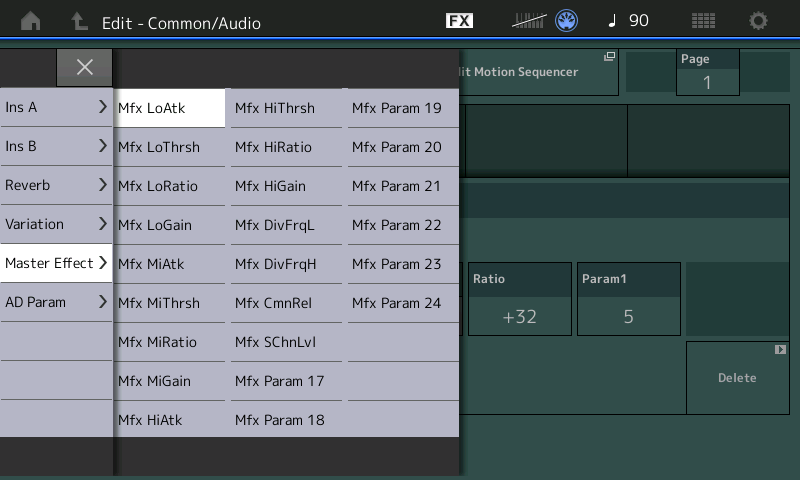The width and height of the screenshot is (800, 480).
Task: Select Mfx Param 24 entry
Action: (403, 303)
